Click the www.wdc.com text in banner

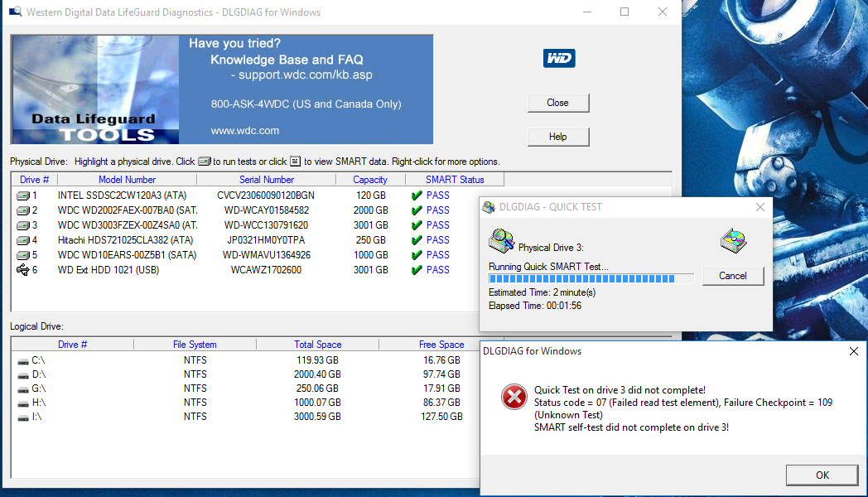[244, 131]
